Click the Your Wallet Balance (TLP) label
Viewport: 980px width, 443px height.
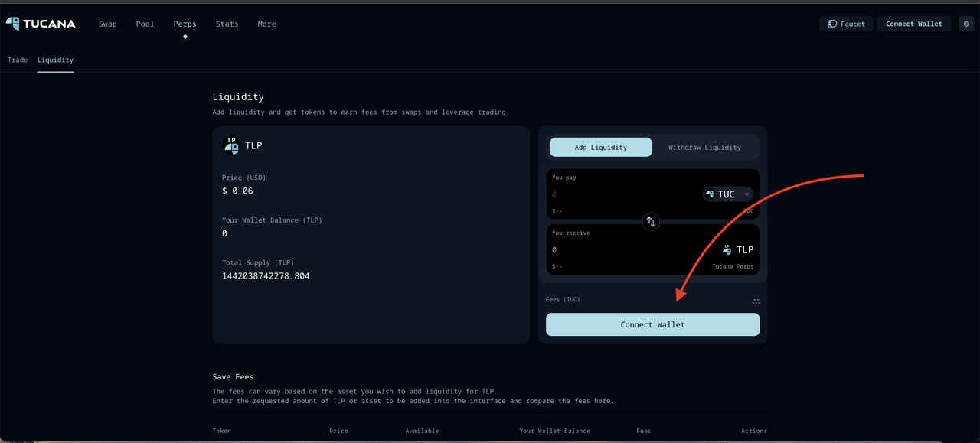[272, 220]
